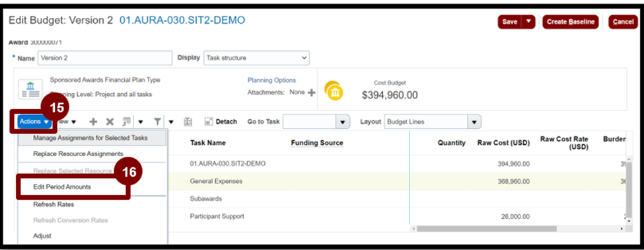The image size is (644, 250).
Task: Choose Manage Assignments for Selected Tasks
Action: click(x=90, y=138)
